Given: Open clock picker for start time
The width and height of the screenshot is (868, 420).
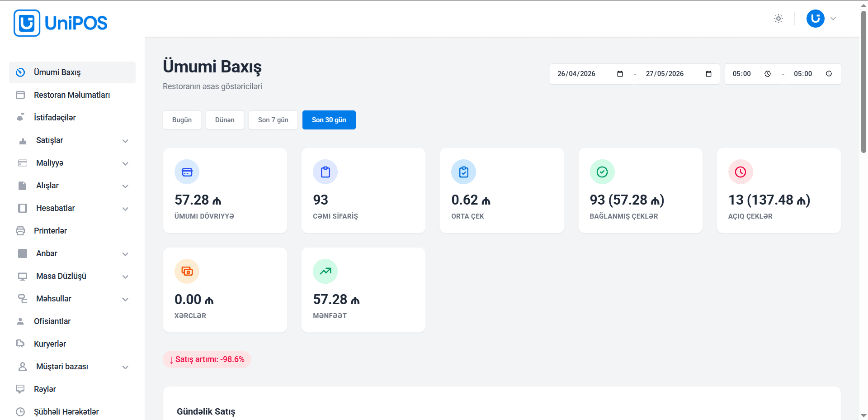Looking at the screenshot, I should point(768,74).
